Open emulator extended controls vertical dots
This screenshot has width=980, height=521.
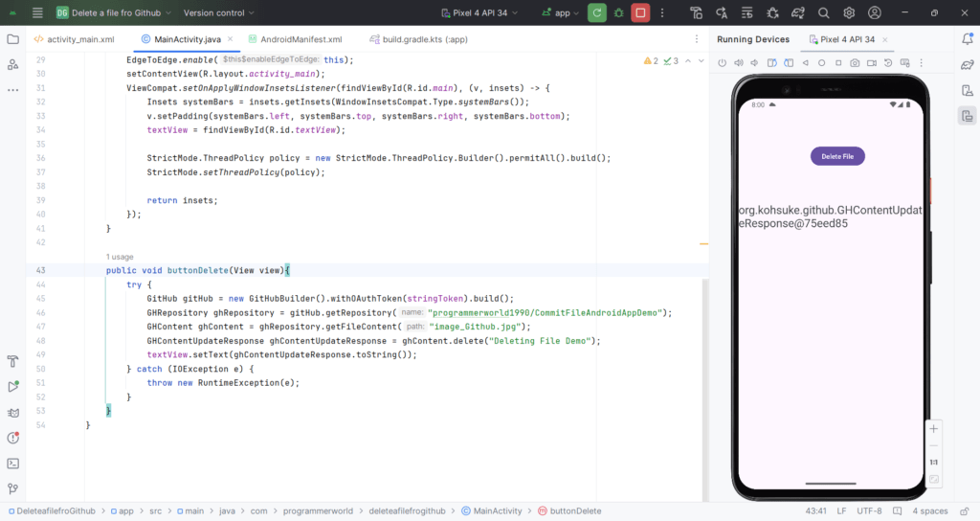922,62
